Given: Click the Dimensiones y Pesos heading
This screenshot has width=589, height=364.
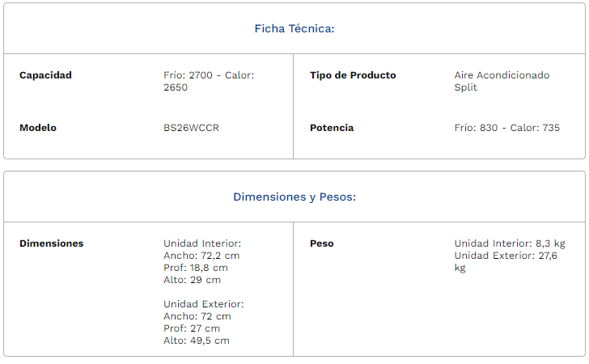Looking at the screenshot, I should point(294,197).
